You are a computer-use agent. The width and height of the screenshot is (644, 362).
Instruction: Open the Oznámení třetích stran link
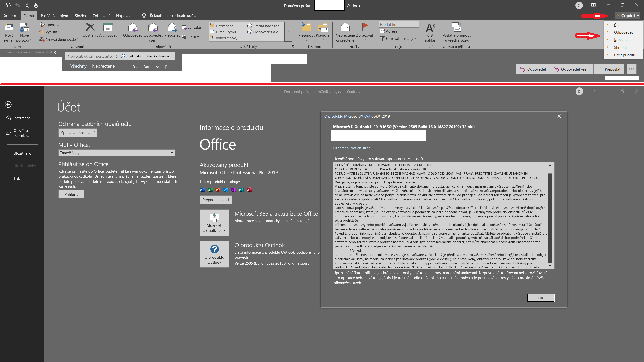(x=351, y=148)
